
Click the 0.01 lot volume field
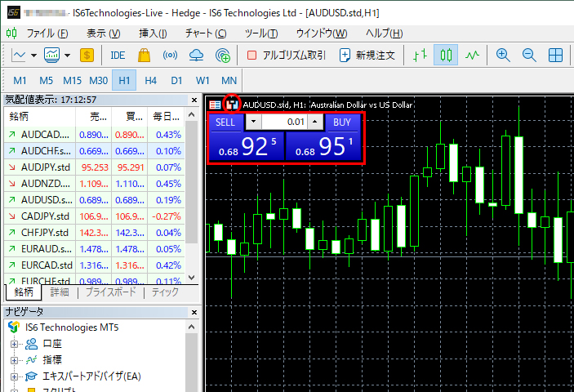[x=284, y=122]
